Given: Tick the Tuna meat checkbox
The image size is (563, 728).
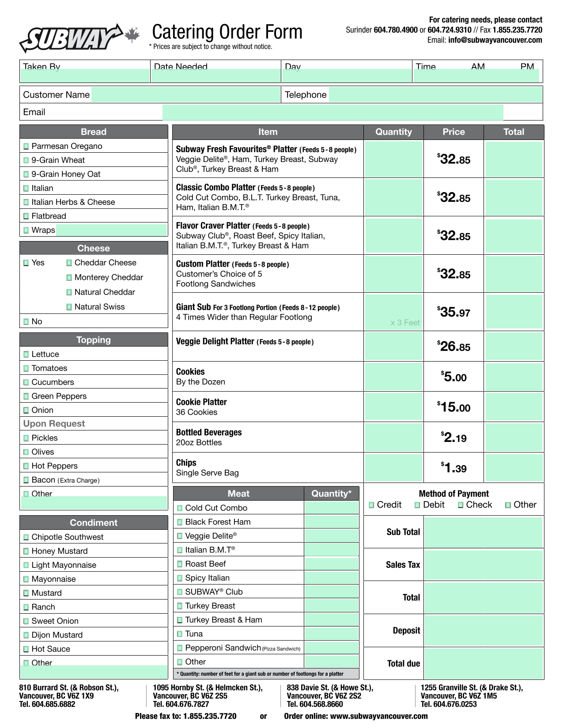Looking at the screenshot, I should click(180, 634).
